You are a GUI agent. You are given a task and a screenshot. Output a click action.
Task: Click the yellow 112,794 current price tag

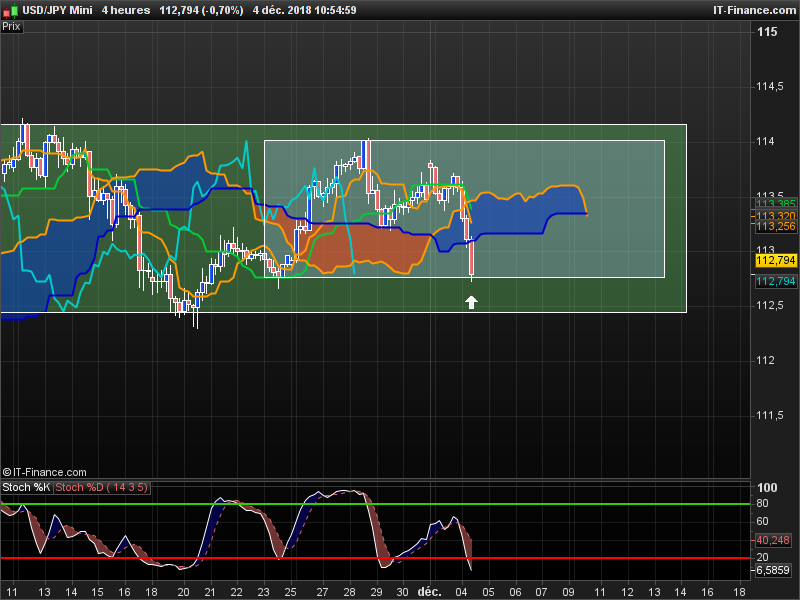coord(776,261)
